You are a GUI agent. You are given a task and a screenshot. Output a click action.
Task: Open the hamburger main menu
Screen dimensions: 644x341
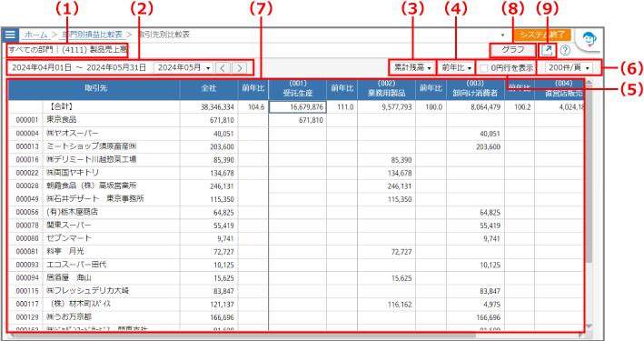pyautogui.click(x=10, y=35)
